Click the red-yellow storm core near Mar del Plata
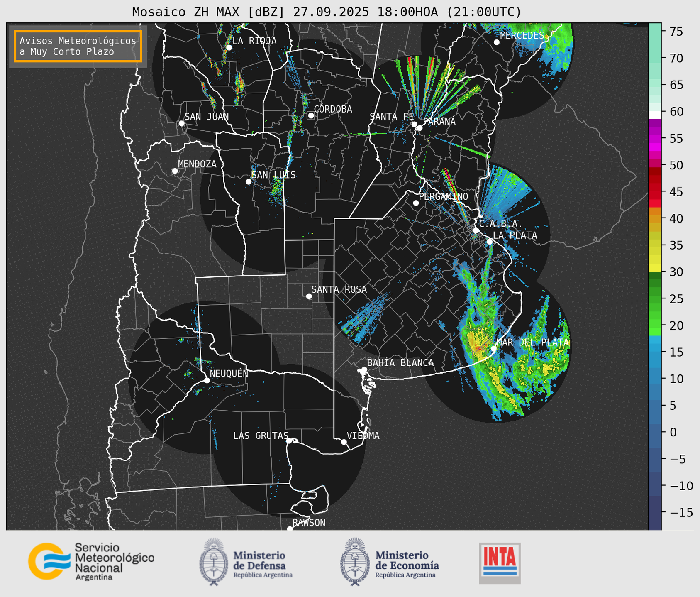The image size is (700, 597). [x=477, y=346]
